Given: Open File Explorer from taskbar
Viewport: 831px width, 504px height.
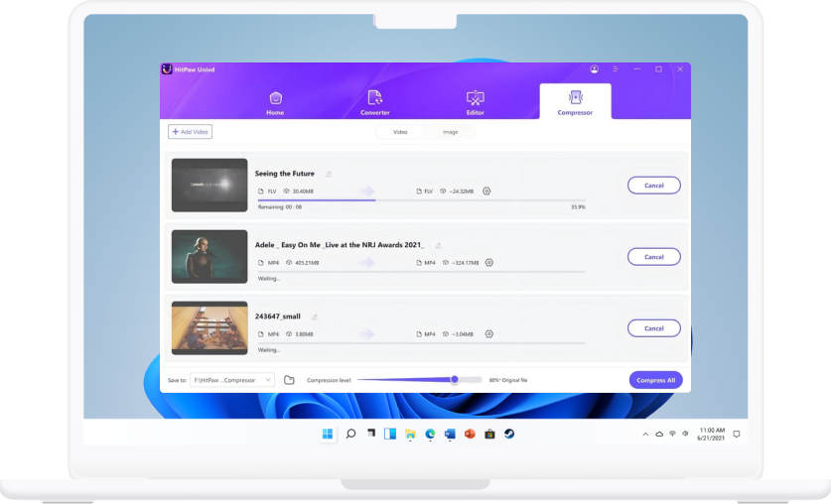Looking at the screenshot, I should click(x=410, y=435).
